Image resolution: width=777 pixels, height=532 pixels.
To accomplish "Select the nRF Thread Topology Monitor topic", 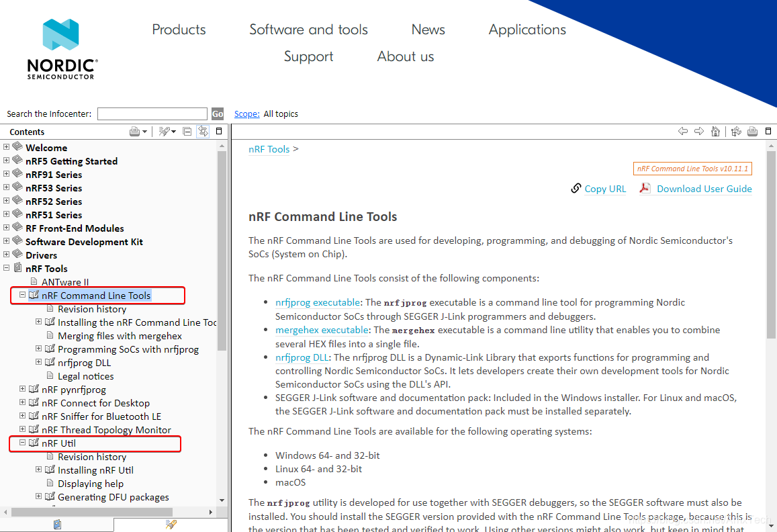I will 106,430.
